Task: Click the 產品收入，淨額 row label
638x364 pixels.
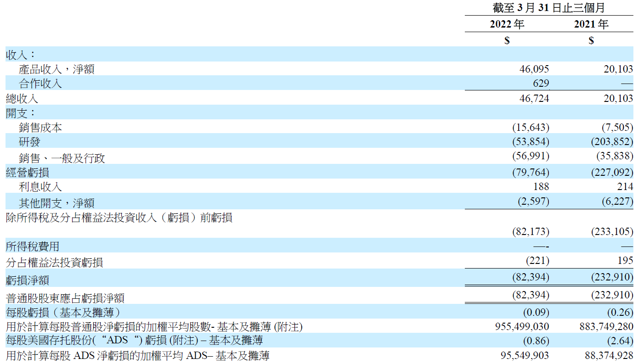Action: (x=57, y=69)
